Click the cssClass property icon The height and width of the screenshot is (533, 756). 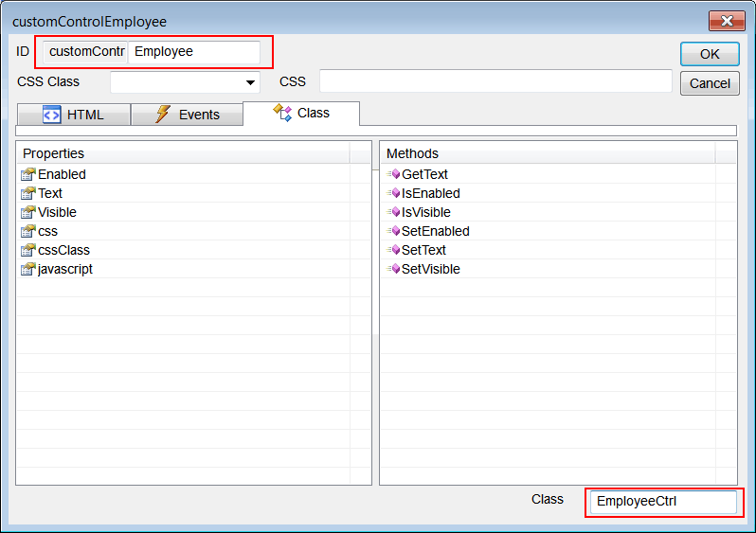[28, 250]
